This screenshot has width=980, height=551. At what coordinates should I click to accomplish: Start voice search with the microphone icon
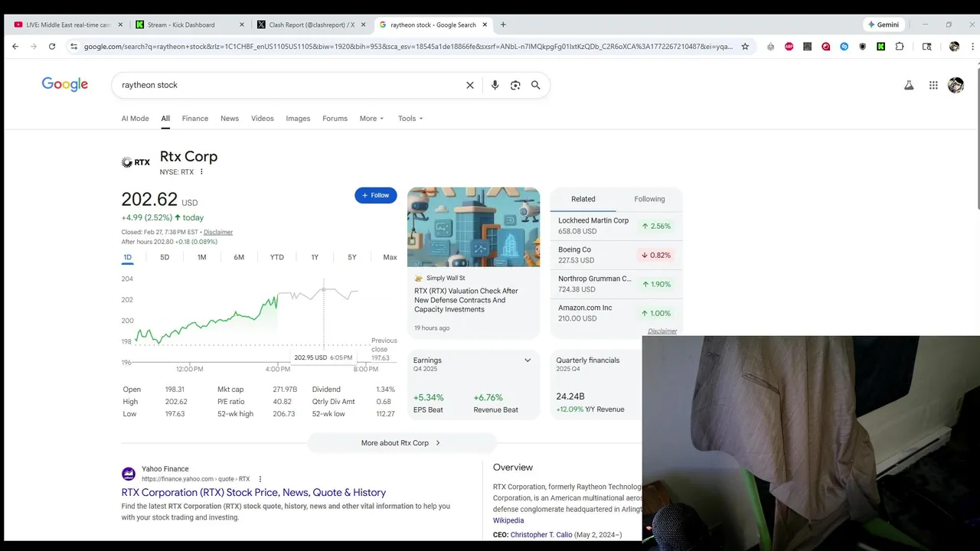tap(495, 85)
